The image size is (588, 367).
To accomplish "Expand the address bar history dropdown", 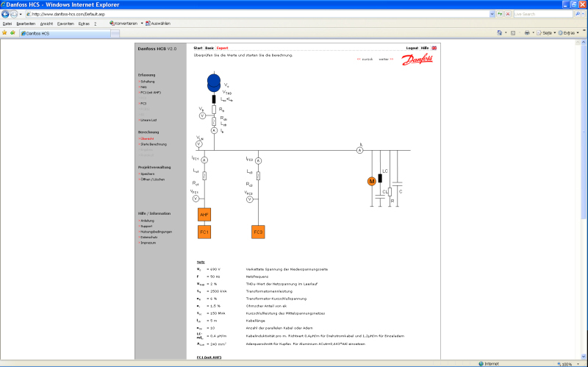I will [492, 14].
